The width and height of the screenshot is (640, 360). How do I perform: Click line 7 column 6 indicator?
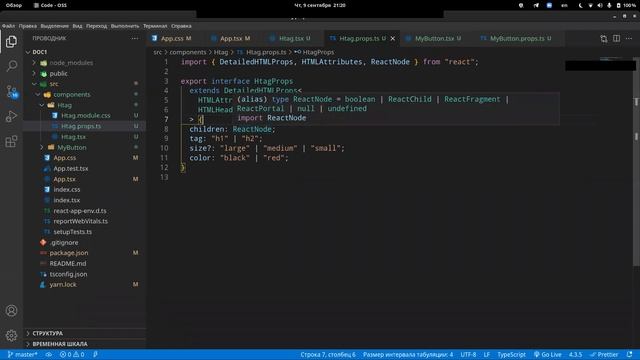pyautogui.click(x=328, y=354)
